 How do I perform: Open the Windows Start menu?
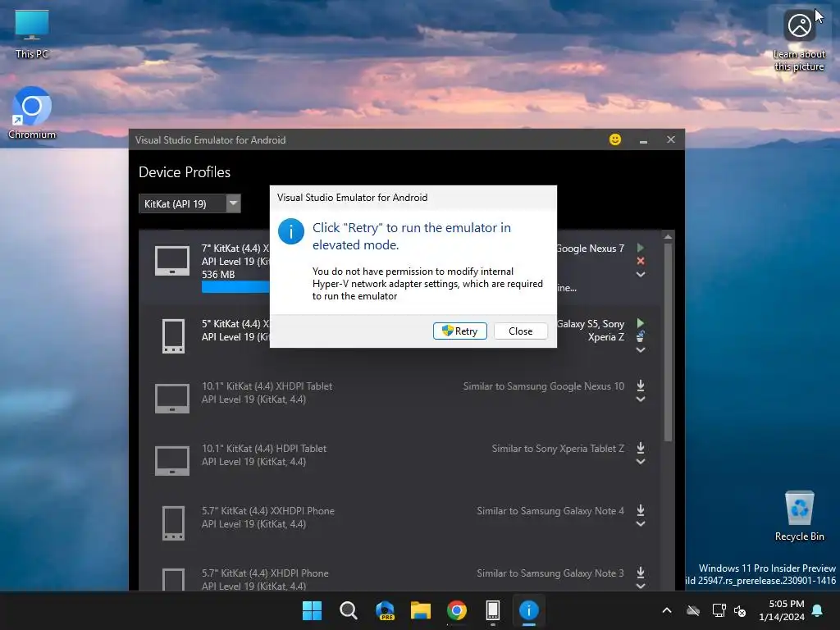point(312,610)
